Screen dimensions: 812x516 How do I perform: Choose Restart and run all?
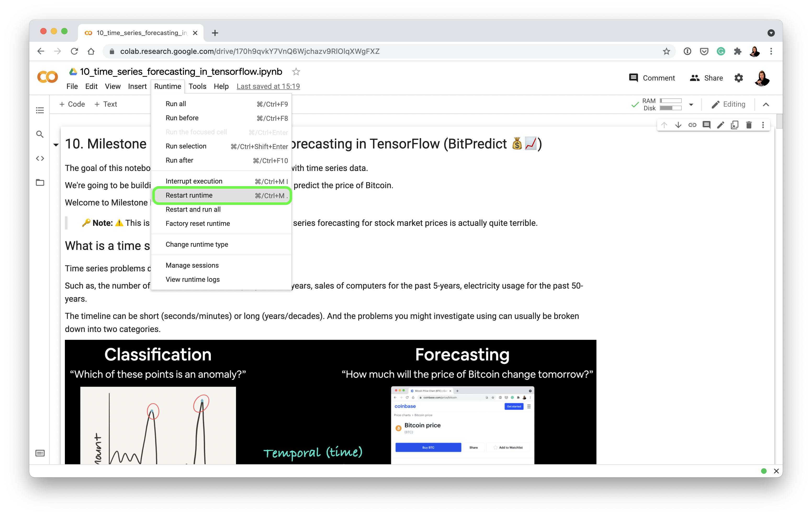coord(221,209)
